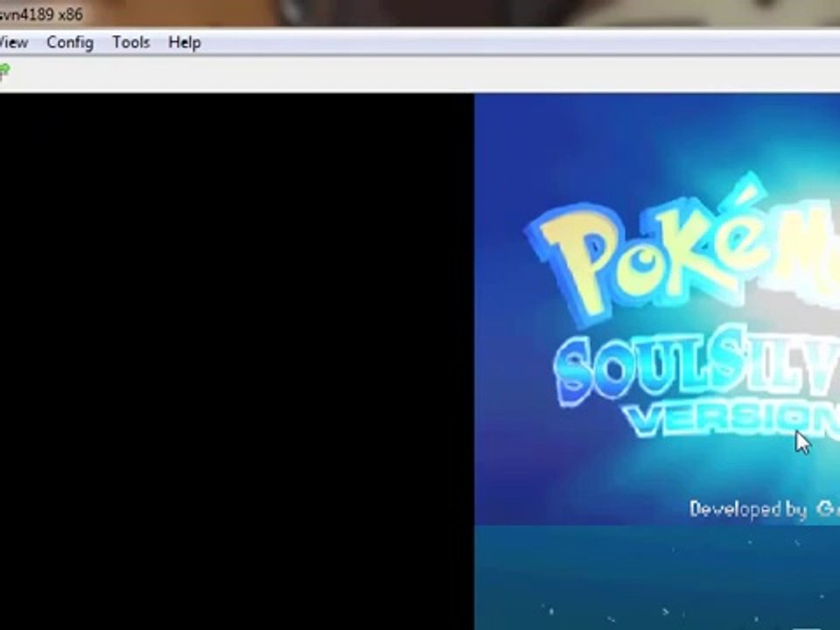This screenshot has height=630, width=840.
Task: Open the View menu
Action: [13, 42]
